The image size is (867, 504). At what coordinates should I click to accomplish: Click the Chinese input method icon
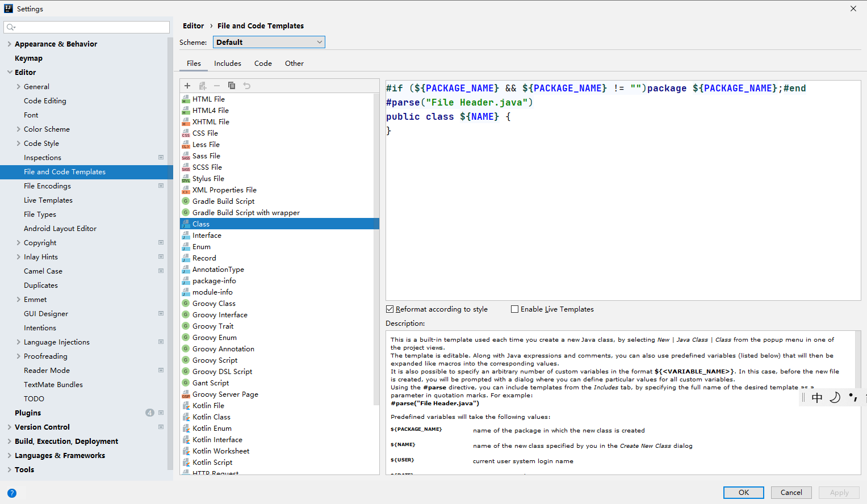point(817,397)
